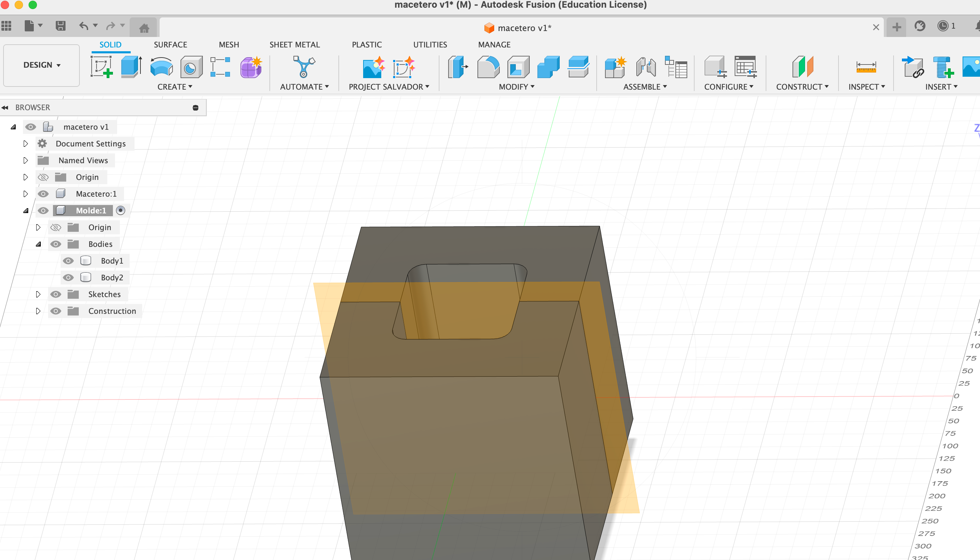Expand the Sketches folder
The width and height of the screenshot is (980, 560).
(x=38, y=294)
